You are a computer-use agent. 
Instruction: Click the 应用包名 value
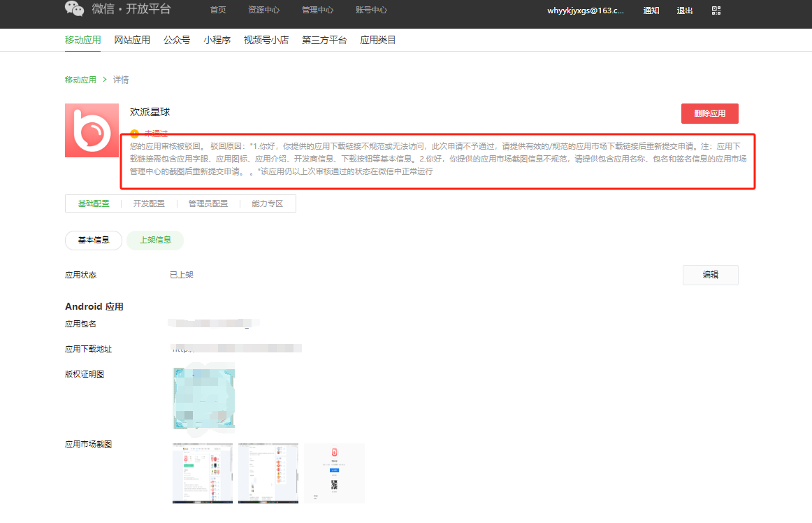(x=214, y=324)
